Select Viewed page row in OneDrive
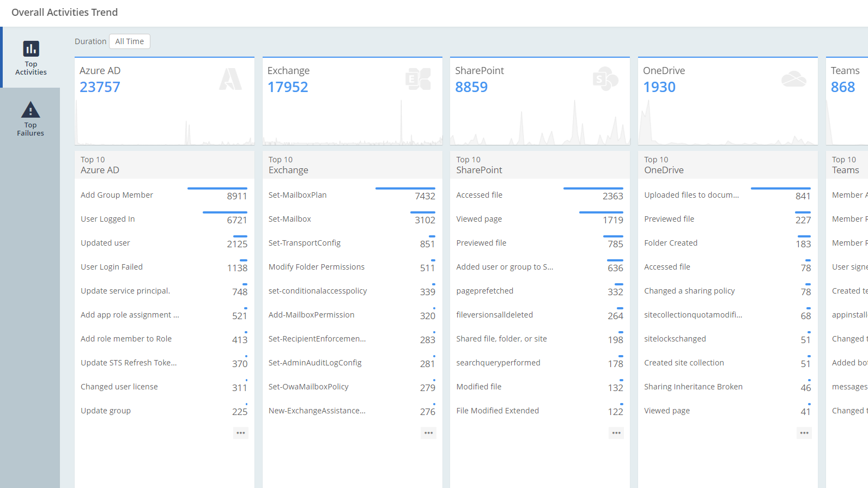 pos(727,411)
